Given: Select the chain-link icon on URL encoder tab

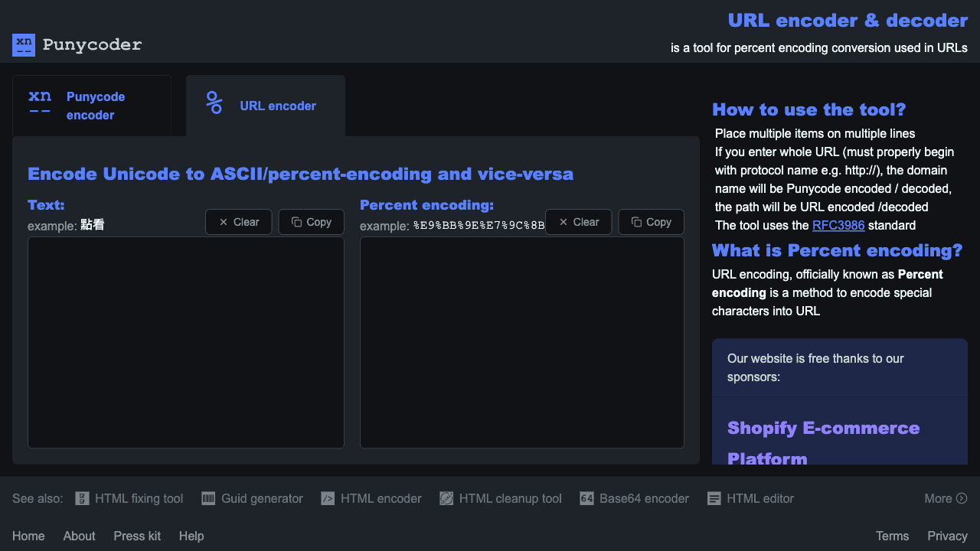Looking at the screenshot, I should 214,101.
